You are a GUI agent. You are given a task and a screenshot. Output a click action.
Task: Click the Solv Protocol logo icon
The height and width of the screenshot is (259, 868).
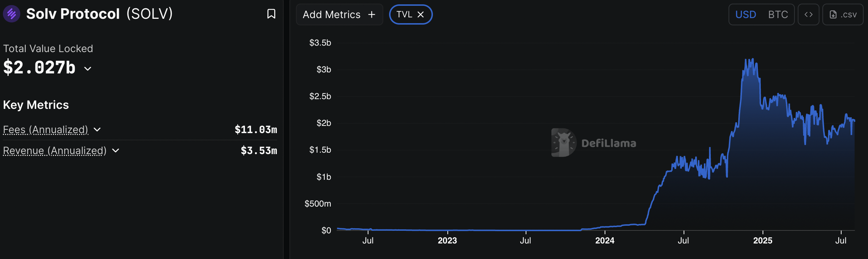(12, 14)
